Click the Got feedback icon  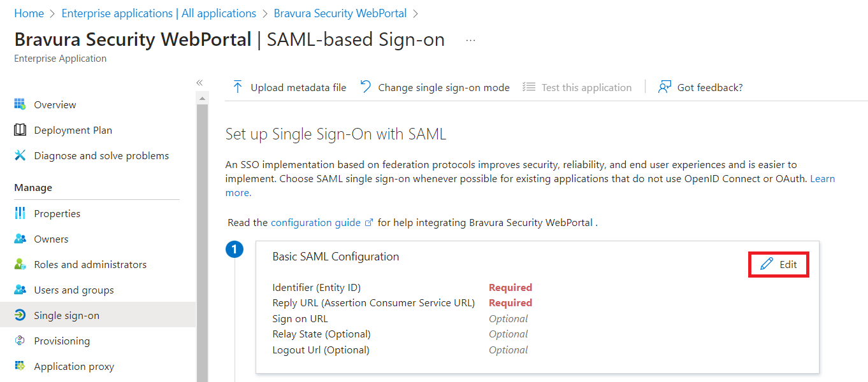663,86
